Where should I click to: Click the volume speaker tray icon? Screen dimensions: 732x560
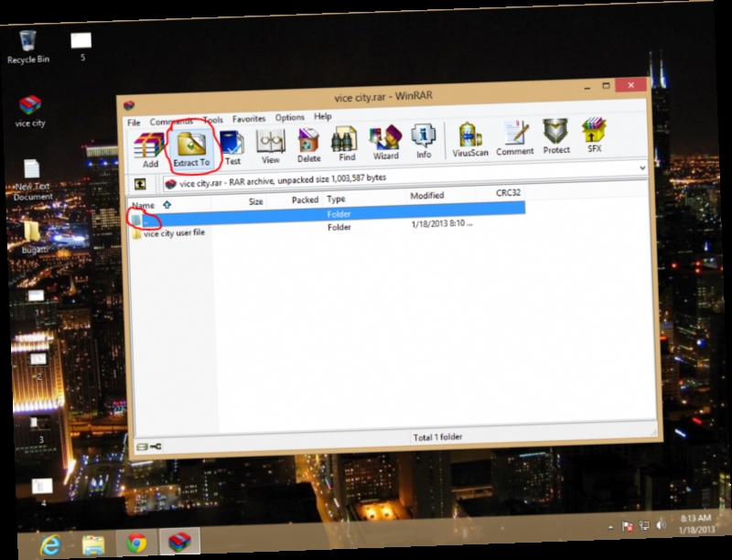[x=661, y=525]
